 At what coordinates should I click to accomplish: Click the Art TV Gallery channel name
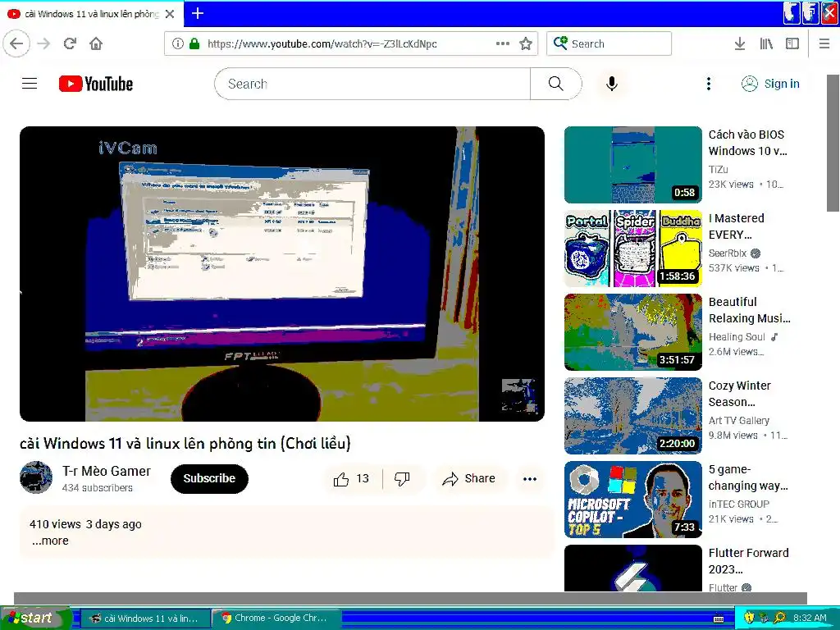point(739,420)
